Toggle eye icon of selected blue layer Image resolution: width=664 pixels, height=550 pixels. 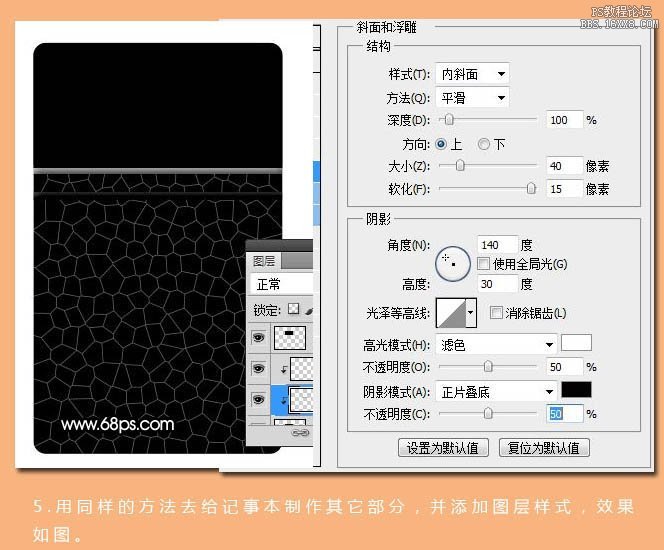pyautogui.click(x=259, y=398)
